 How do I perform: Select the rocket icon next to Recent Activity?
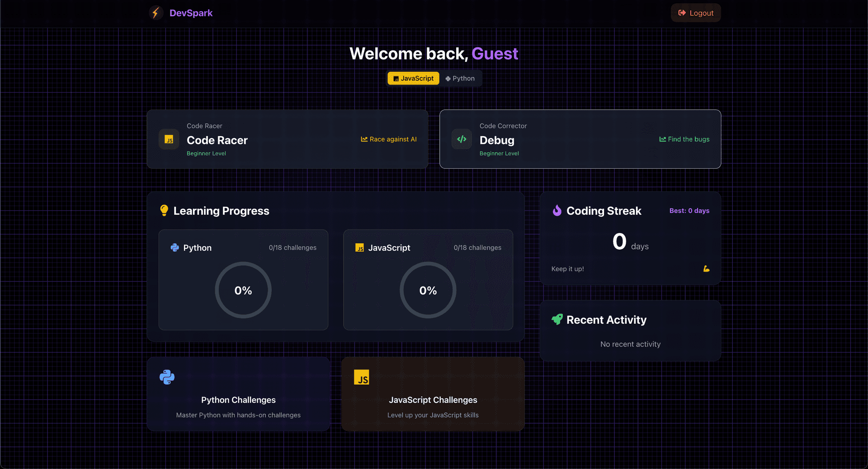[x=557, y=320]
